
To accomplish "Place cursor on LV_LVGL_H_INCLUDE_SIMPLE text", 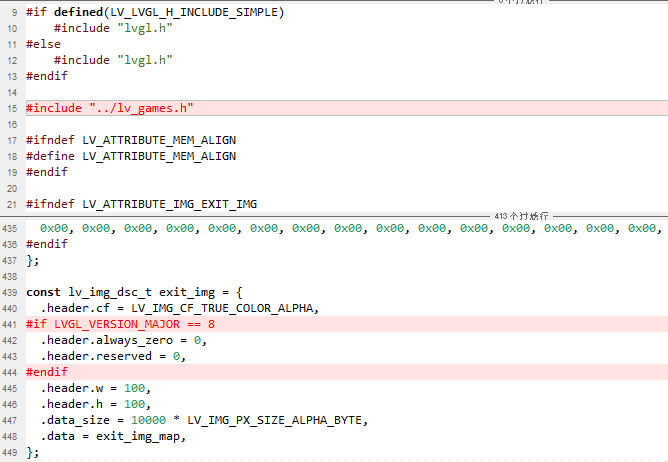I will tap(182, 12).
